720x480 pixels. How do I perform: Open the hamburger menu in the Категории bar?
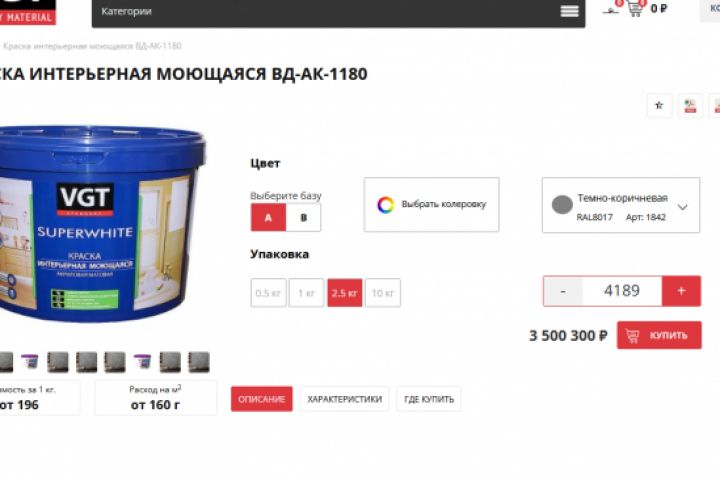pos(569,11)
